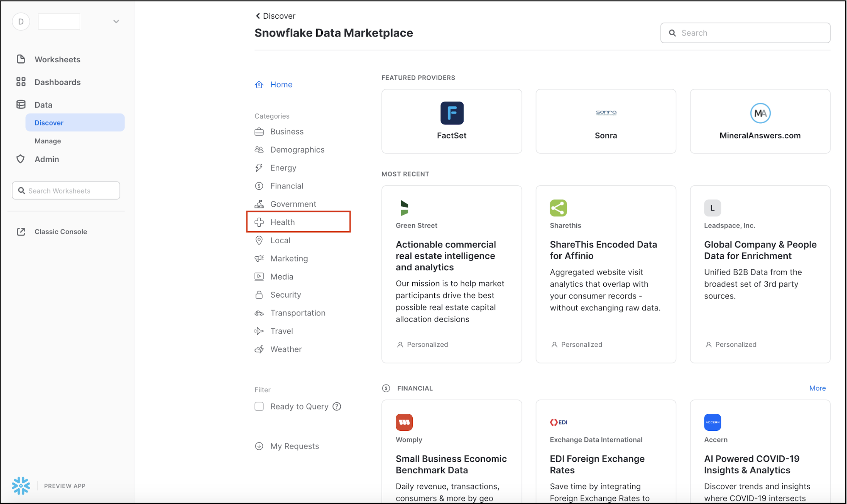The height and width of the screenshot is (504, 847).
Task: Click the Admin shield icon
Action: 20,159
